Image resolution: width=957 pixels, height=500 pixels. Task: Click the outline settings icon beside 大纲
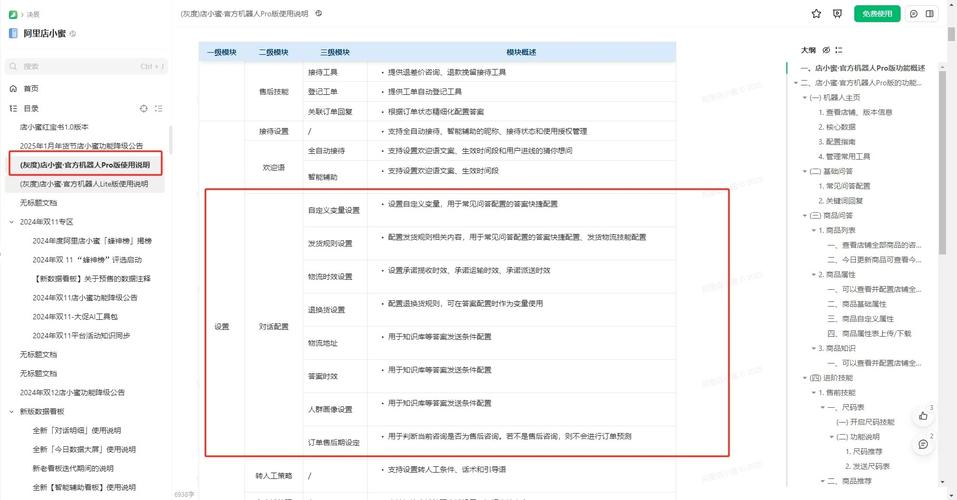[839, 50]
